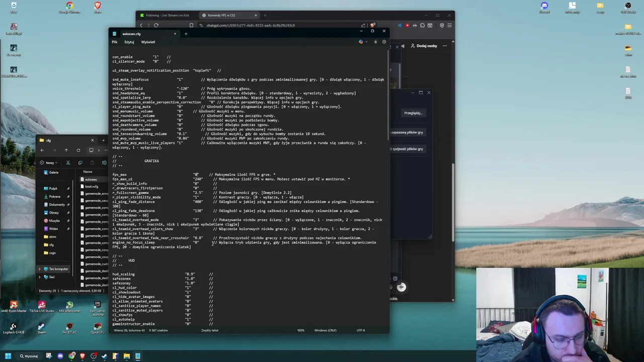Open Discord from the taskbar
The width and height of the screenshot is (644, 362).
(x=60, y=356)
